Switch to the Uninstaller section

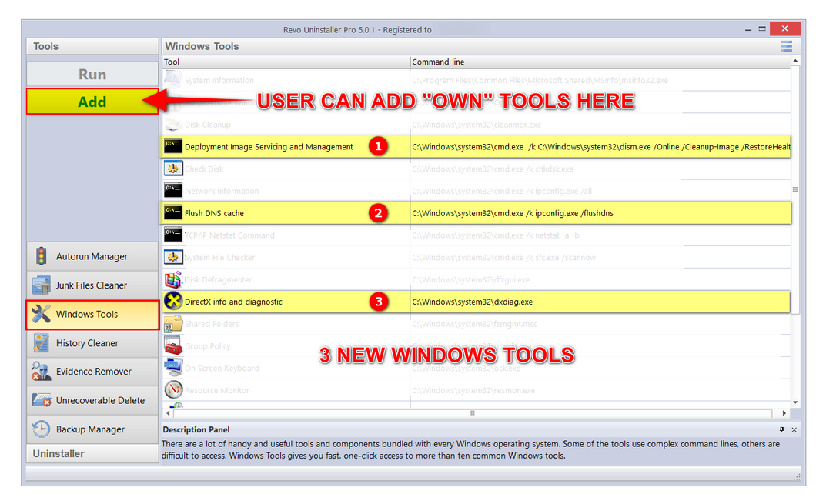(x=92, y=453)
